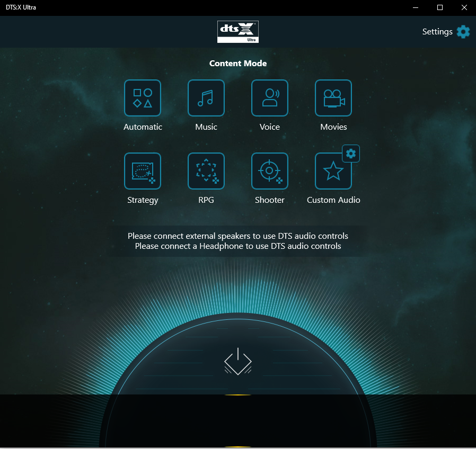Enable the Shooter mode crosshair icon

pyautogui.click(x=270, y=171)
